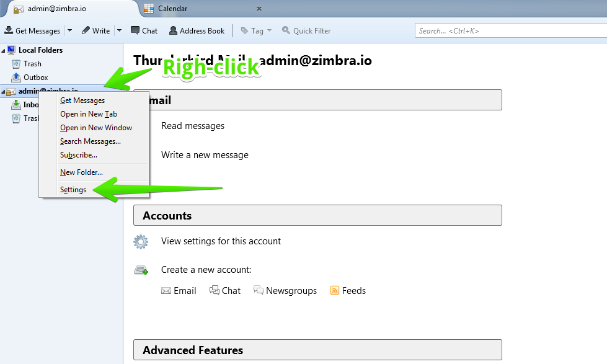Click the Get Messages toolbar icon

tap(9, 30)
